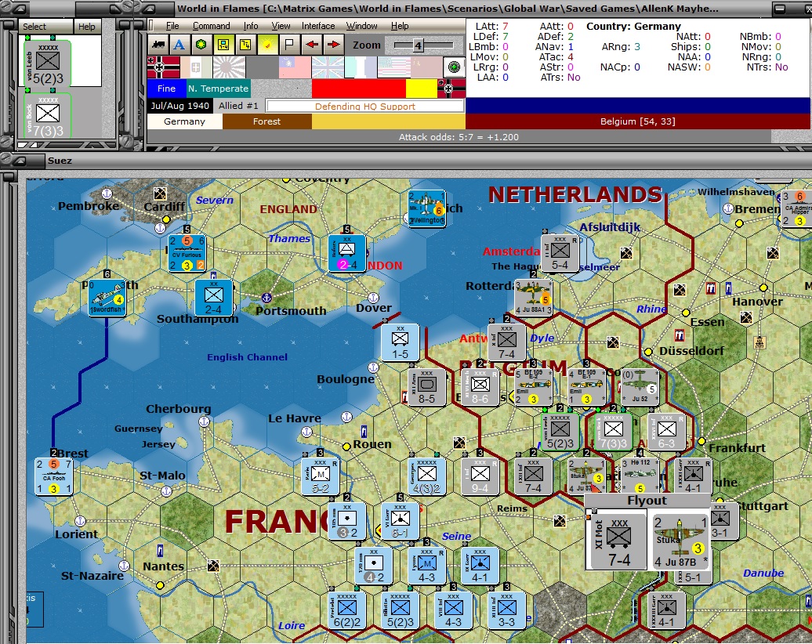Open the Command menu
This screenshot has width=812, height=644.
(x=212, y=26)
